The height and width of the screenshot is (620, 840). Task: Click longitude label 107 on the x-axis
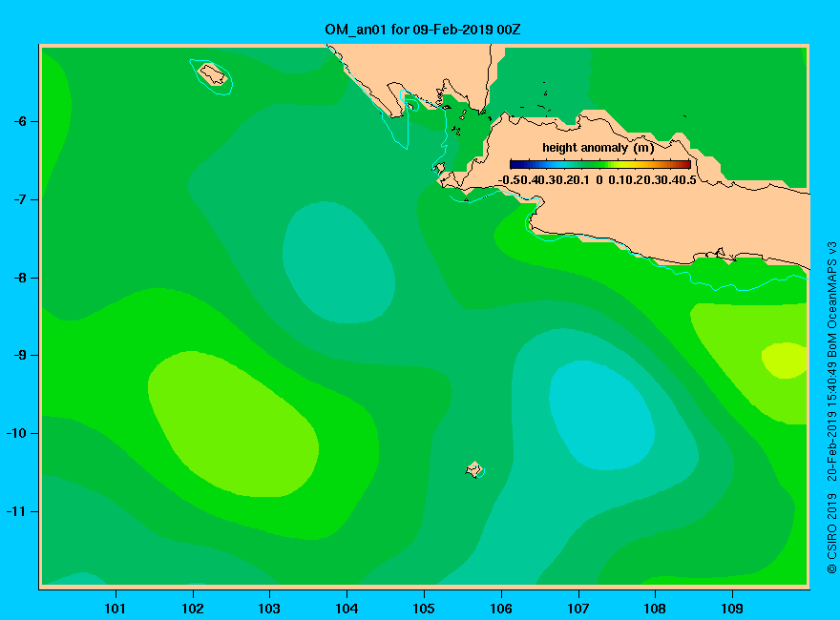[x=578, y=609]
